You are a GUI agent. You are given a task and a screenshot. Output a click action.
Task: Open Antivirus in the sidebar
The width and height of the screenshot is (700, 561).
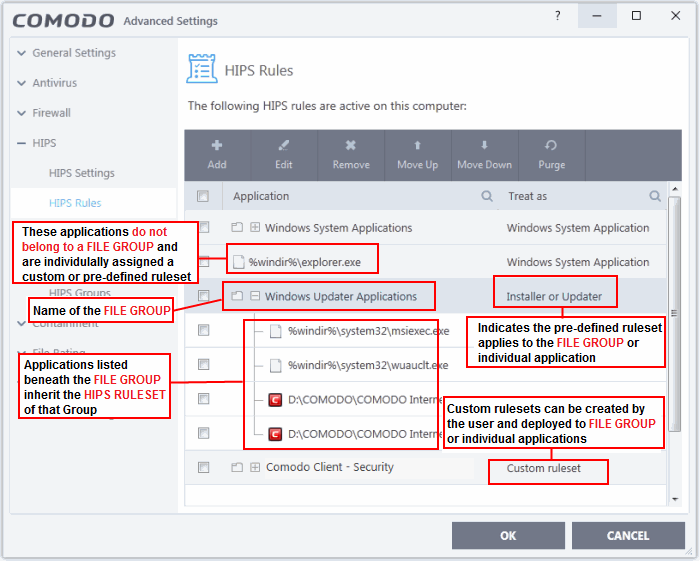click(54, 83)
